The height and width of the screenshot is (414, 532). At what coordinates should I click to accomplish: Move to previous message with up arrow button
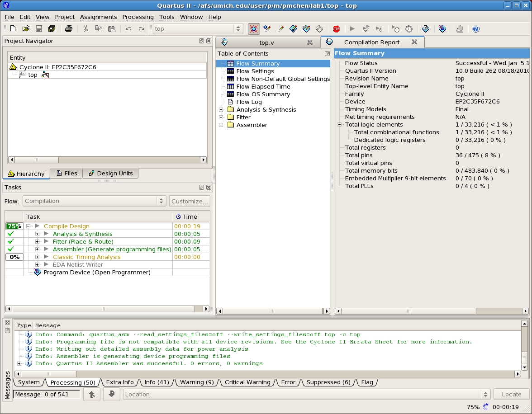pos(91,394)
